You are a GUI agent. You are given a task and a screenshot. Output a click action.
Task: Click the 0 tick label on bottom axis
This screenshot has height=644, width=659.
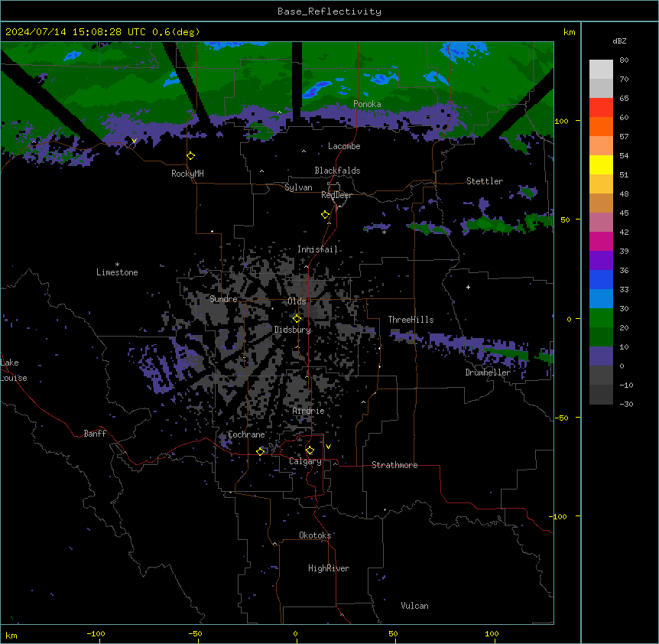click(x=295, y=633)
